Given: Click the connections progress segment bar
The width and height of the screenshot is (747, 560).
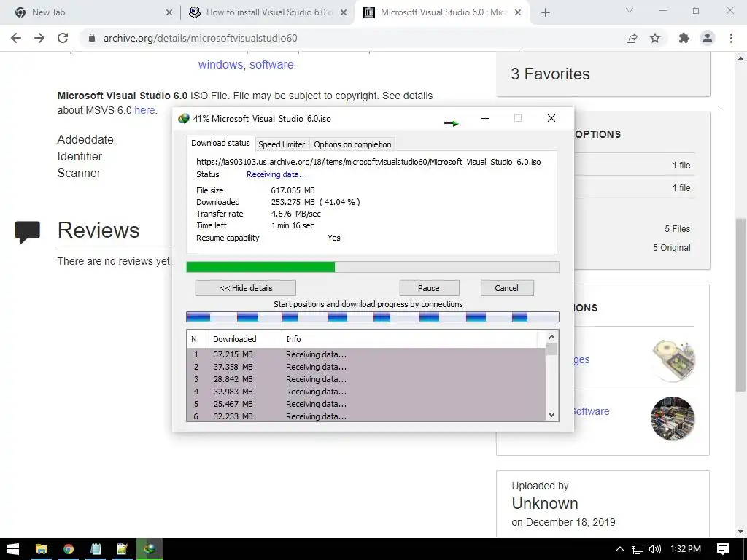Looking at the screenshot, I should click(373, 316).
